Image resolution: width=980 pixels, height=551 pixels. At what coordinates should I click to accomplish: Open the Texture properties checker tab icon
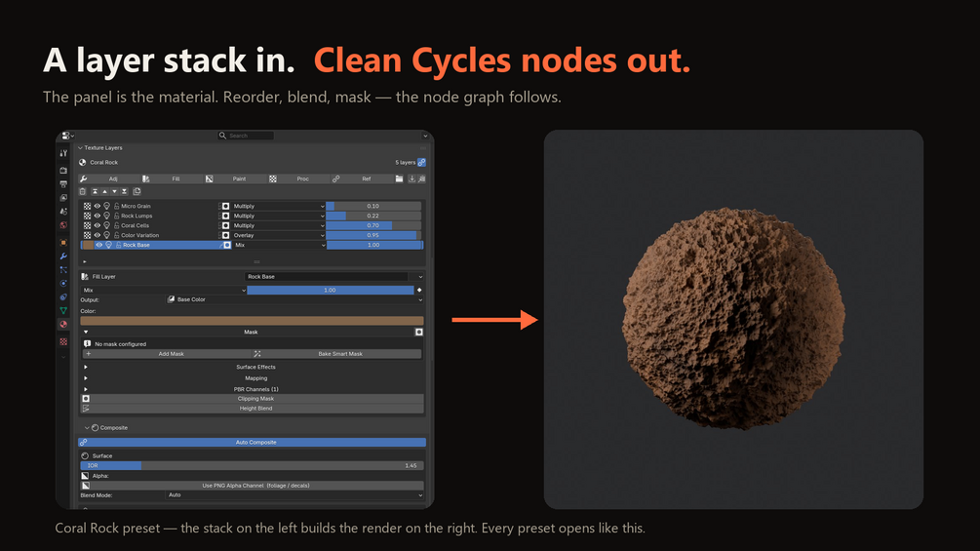pos(63,341)
